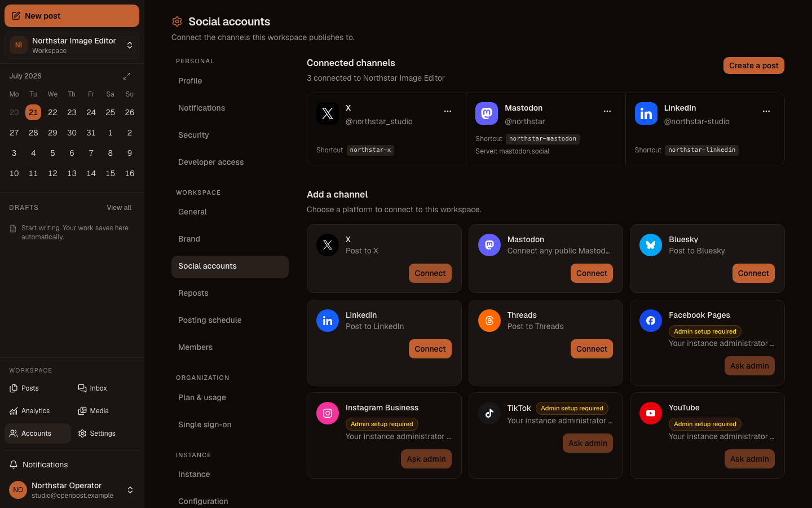812x508 pixels.
Task: Open the Profile settings page
Action: click(230, 81)
